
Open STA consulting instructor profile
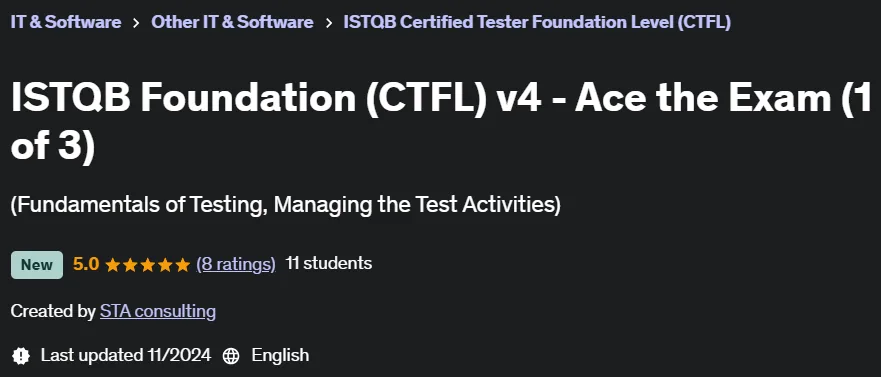[x=158, y=311]
